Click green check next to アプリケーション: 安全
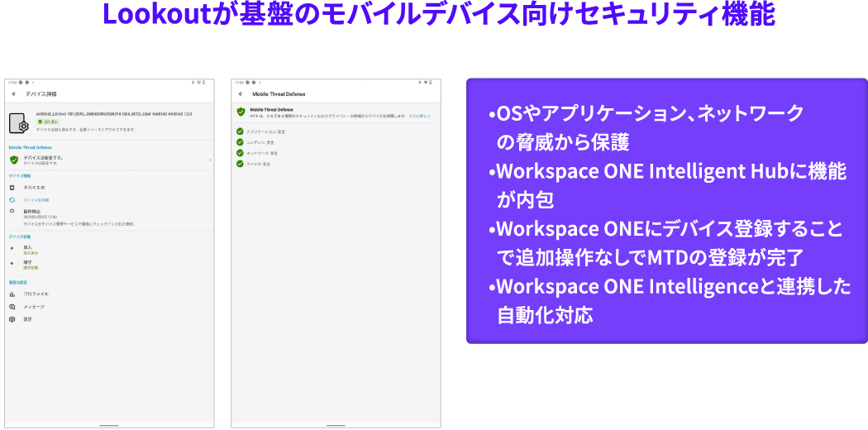The image size is (868, 430). (240, 131)
